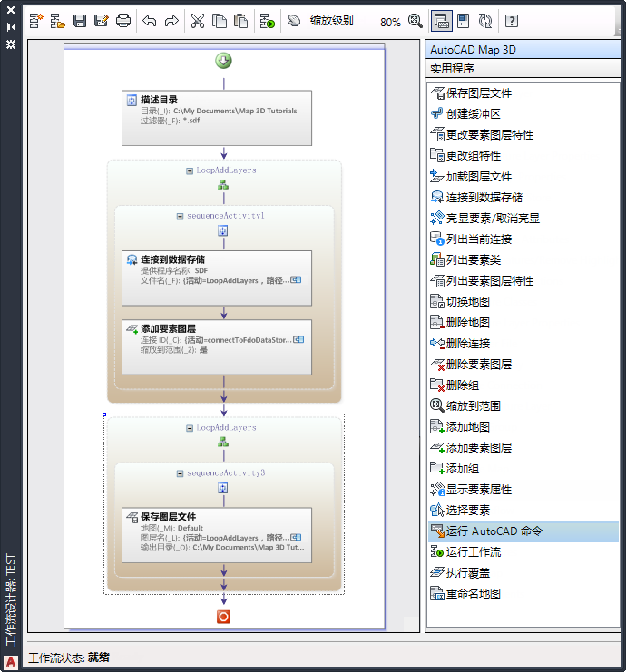The height and width of the screenshot is (672, 626).
Task: Click the green workflow start node
Action: [223, 61]
